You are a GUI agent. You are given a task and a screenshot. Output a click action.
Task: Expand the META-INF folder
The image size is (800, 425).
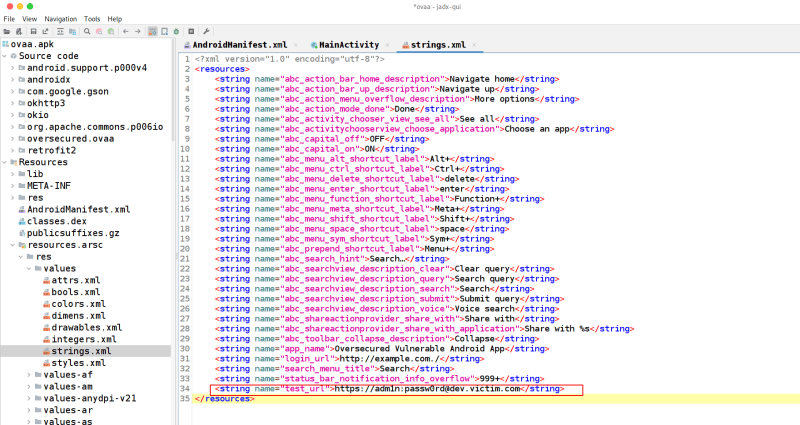13,186
